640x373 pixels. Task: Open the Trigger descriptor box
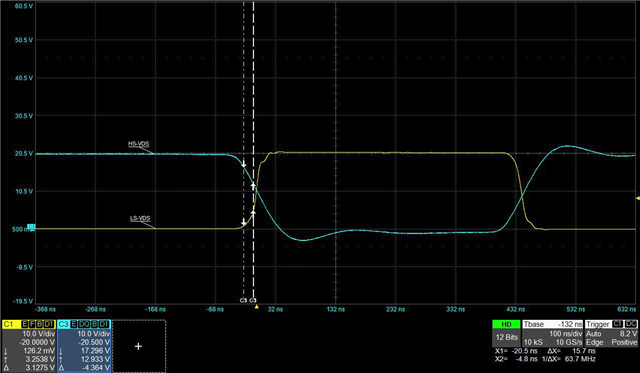pyautogui.click(x=611, y=333)
